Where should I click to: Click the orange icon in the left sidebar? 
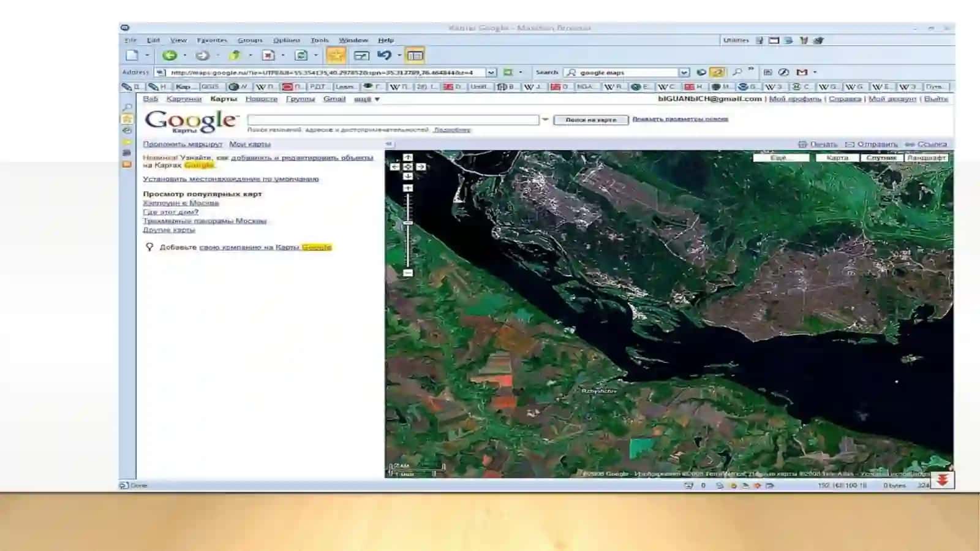[x=127, y=164]
